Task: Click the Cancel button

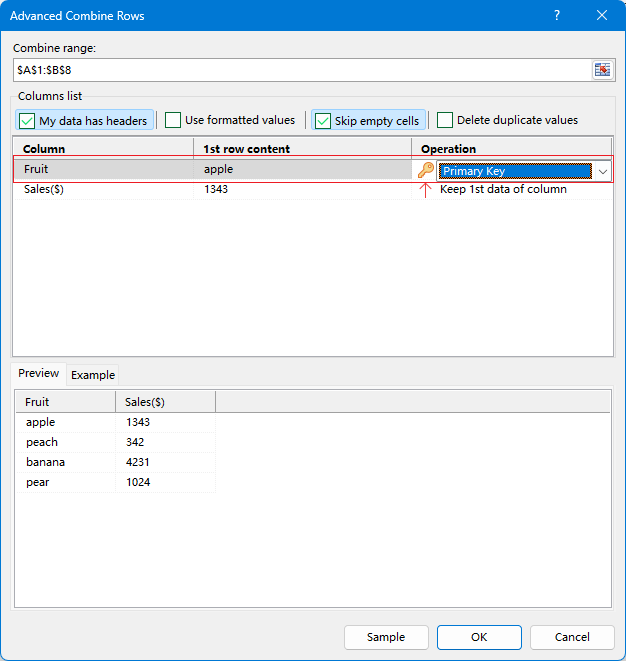Action: tap(572, 637)
